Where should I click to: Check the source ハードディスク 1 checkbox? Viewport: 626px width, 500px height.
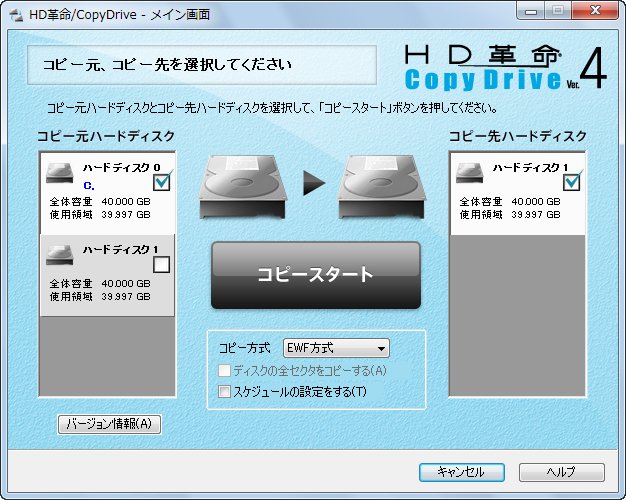tap(162, 264)
